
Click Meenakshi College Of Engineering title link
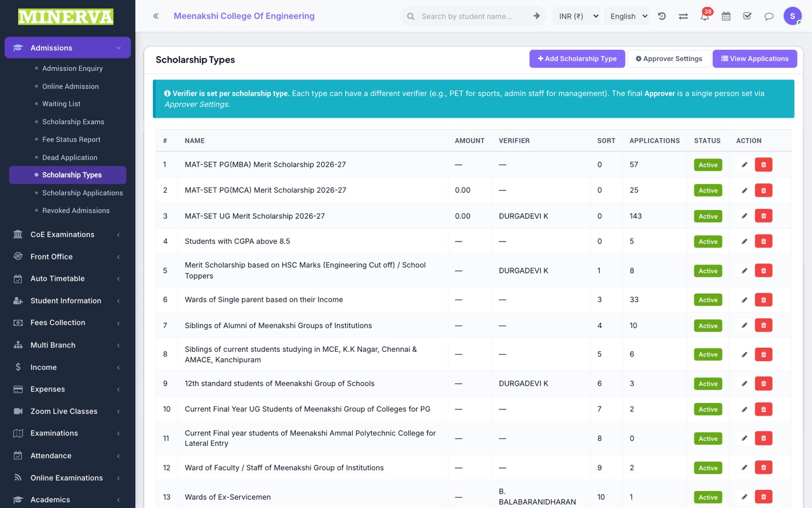(x=244, y=16)
